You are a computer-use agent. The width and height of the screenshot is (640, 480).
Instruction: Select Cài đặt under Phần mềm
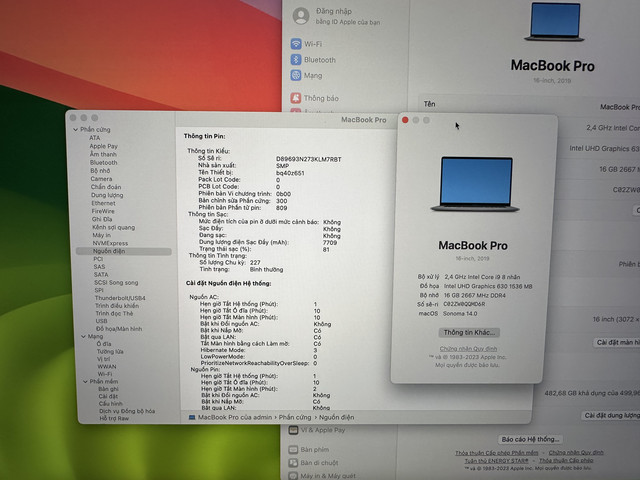108,396
